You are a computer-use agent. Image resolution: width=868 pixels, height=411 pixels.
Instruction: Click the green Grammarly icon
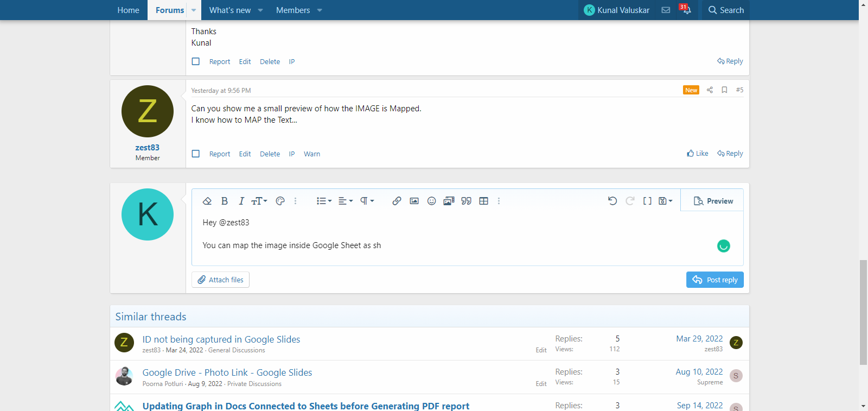coord(723,246)
